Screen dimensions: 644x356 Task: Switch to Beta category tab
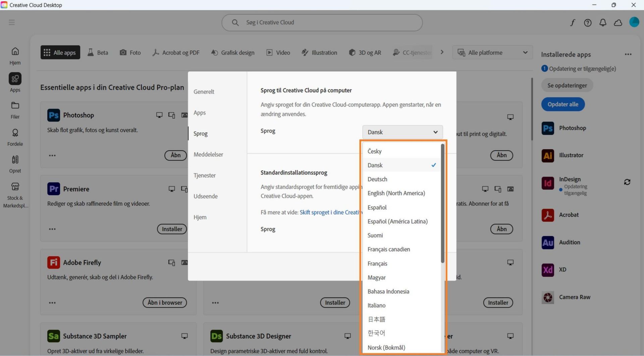coord(98,53)
